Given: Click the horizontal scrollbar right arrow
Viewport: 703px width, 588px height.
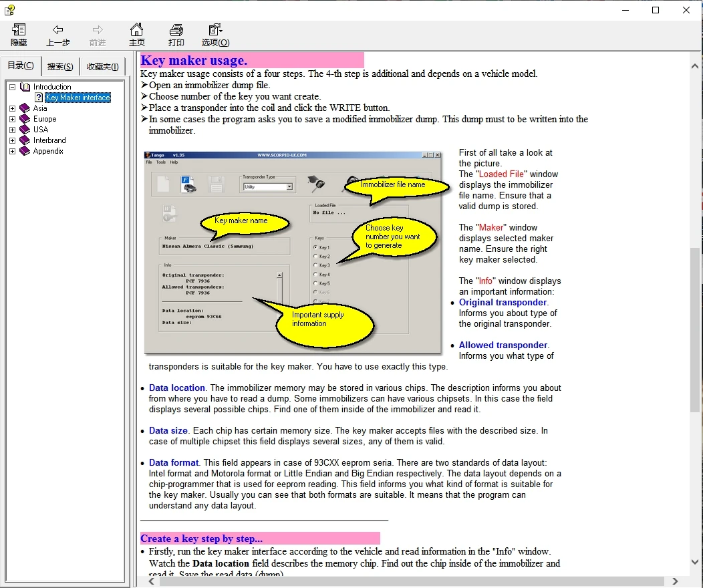Looking at the screenshot, I should pos(675,581).
